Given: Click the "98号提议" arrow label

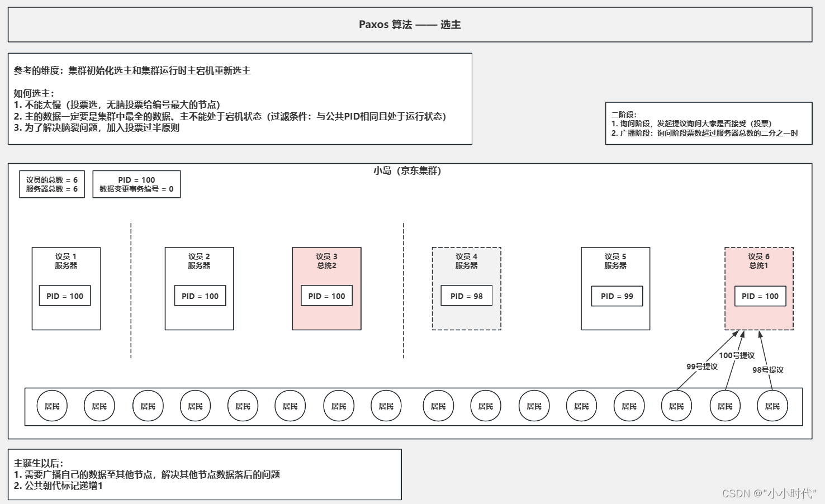Looking at the screenshot, I should point(768,370).
